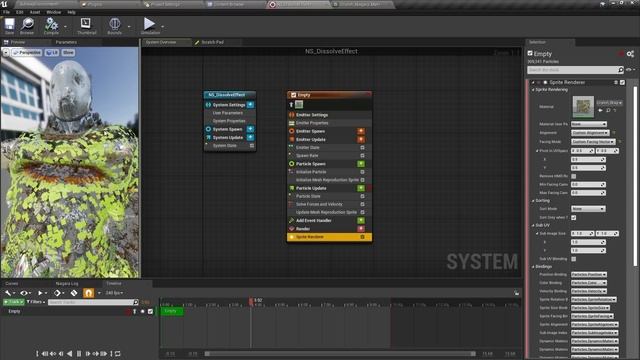Click red plus beside Render
Image resolution: width=640 pixels, height=360 pixels.
point(361,229)
